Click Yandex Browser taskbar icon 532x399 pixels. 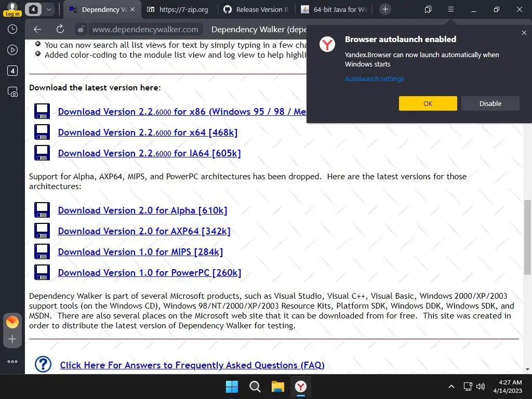coord(301,387)
